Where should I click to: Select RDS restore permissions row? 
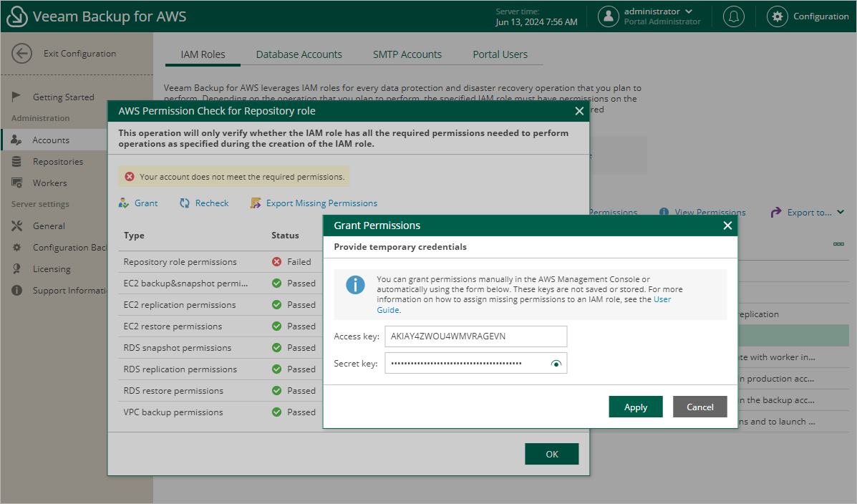(x=221, y=390)
